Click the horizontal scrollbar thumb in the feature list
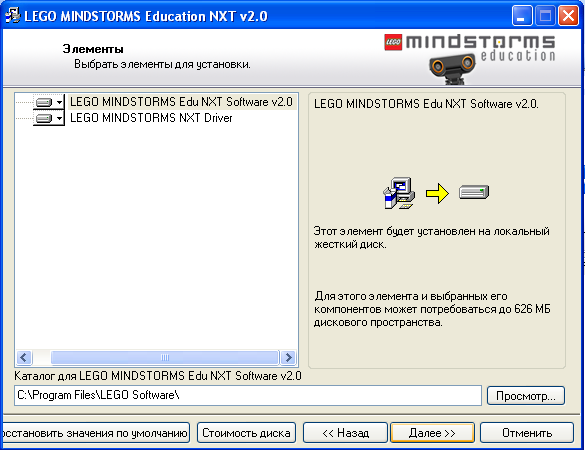The width and height of the screenshot is (585, 450). (x=165, y=357)
